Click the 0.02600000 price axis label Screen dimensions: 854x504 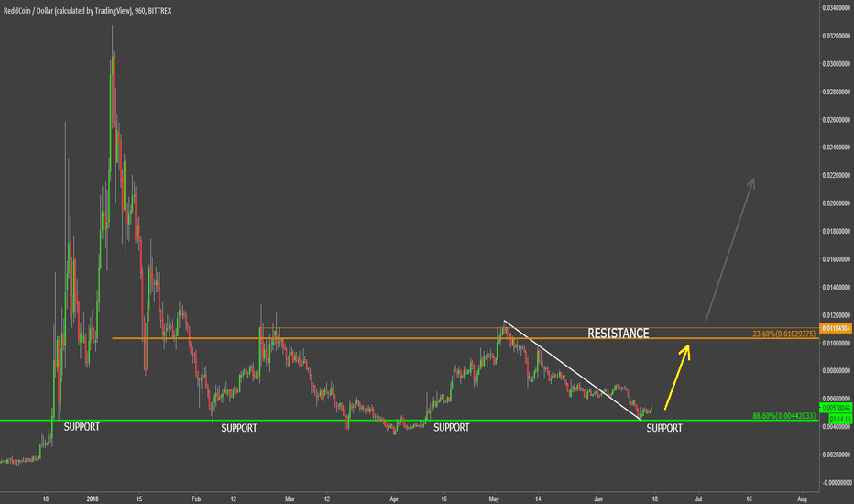(x=836, y=120)
